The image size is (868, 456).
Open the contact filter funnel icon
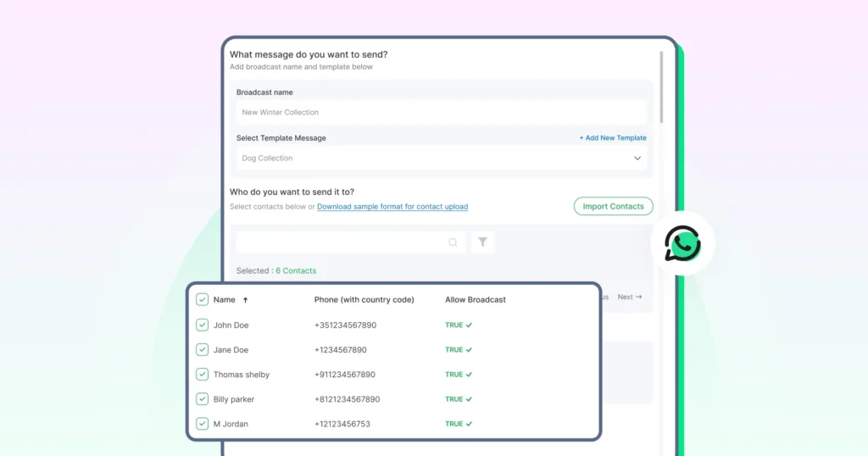click(x=482, y=242)
